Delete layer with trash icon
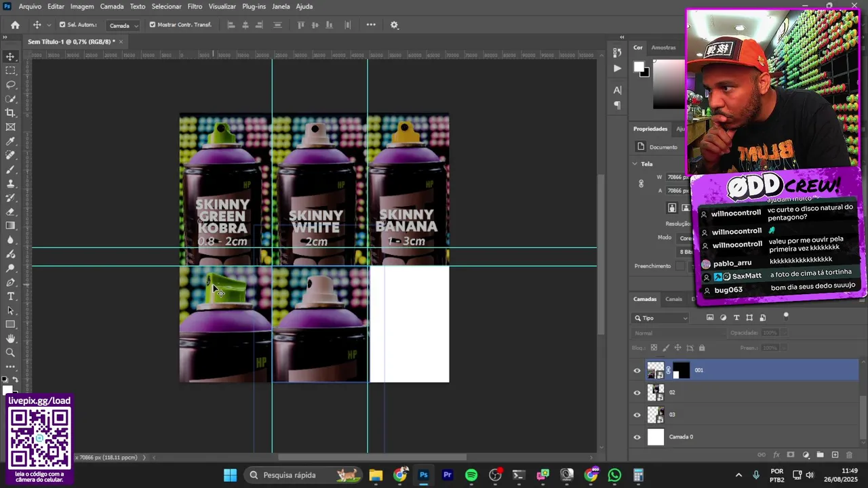This screenshot has height=488, width=868. (849, 455)
